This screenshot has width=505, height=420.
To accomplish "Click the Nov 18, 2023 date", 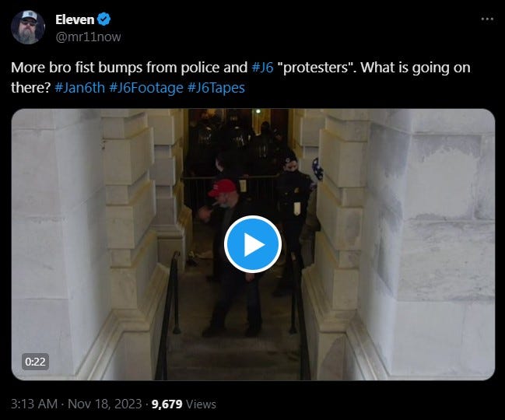I will click(105, 404).
